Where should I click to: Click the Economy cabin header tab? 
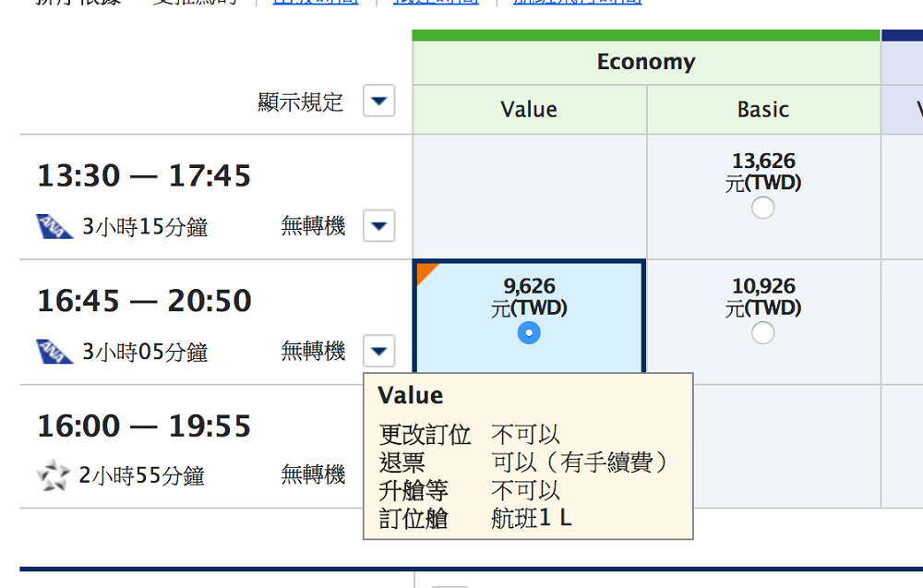[646, 63]
